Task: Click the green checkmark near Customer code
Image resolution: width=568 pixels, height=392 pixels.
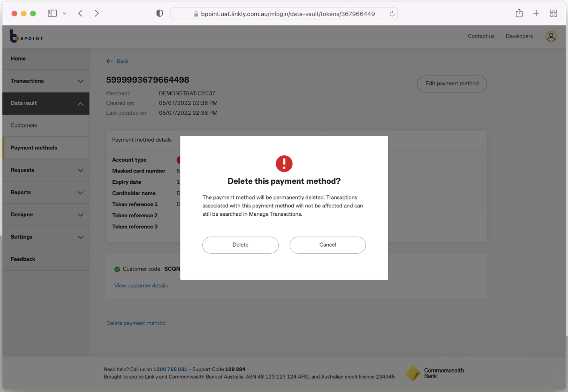Action: (117, 269)
